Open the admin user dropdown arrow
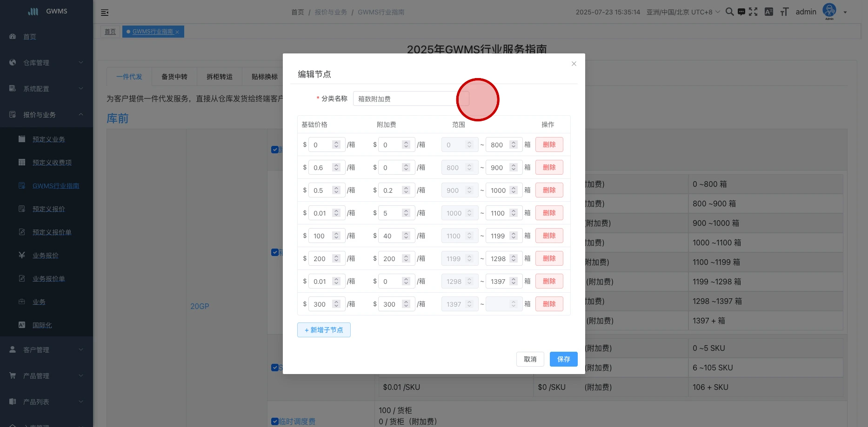The image size is (868, 427). coord(845,13)
